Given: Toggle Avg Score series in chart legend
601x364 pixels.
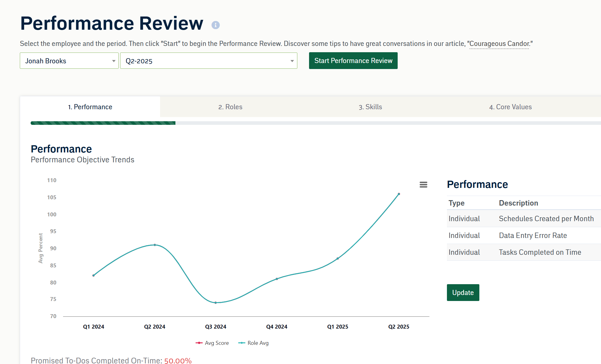Looking at the screenshot, I should 212,343.
